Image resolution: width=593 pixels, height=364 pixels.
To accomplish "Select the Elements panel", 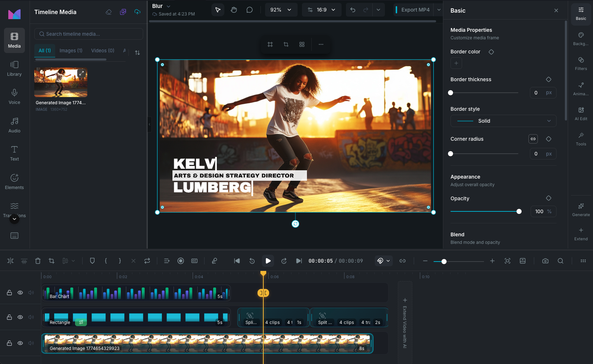I will (14, 181).
